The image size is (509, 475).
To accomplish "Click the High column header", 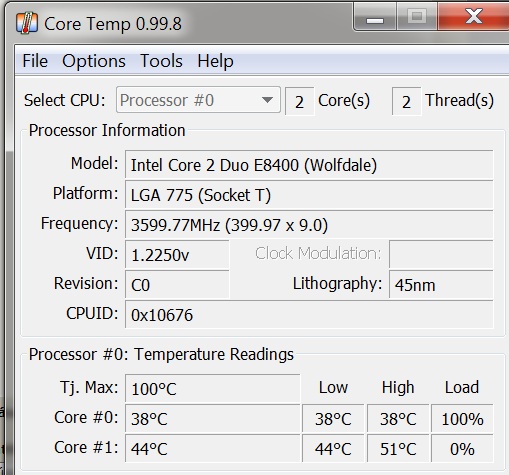I will (x=398, y=388).
